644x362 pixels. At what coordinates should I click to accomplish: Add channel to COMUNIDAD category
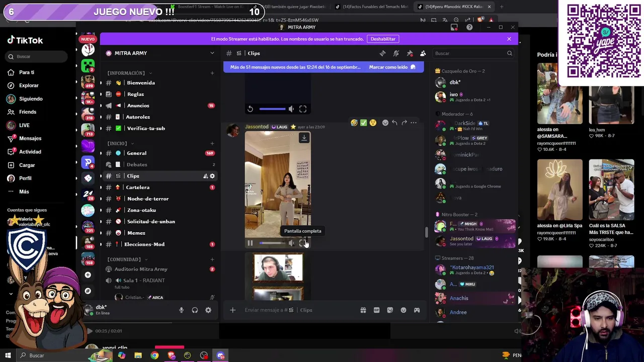tap(212, 259)
